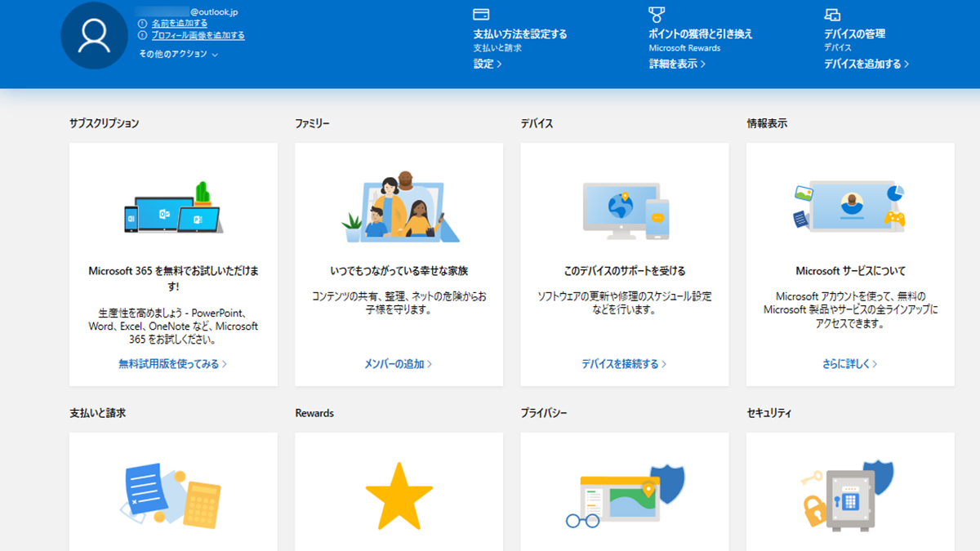Open the プロフィール画像を追加する link
The height and width of the screenshot is (551, 980).
tap(198, 35)
